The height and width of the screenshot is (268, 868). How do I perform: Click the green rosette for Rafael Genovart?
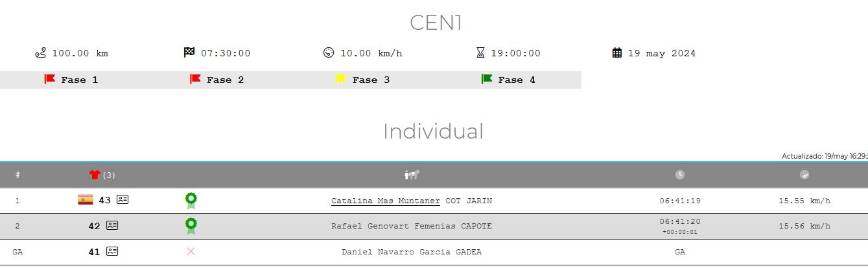click(x=191, y=226)
